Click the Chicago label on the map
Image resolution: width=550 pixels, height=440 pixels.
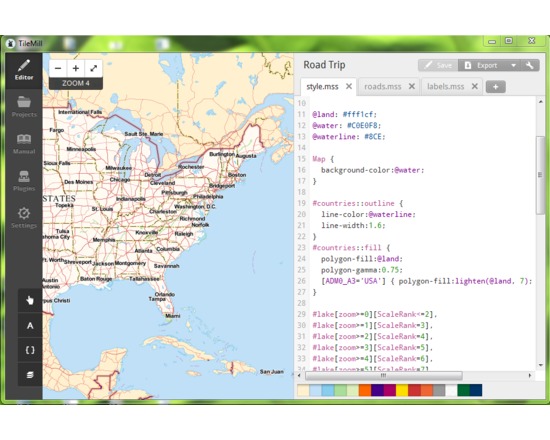point(120,180)
